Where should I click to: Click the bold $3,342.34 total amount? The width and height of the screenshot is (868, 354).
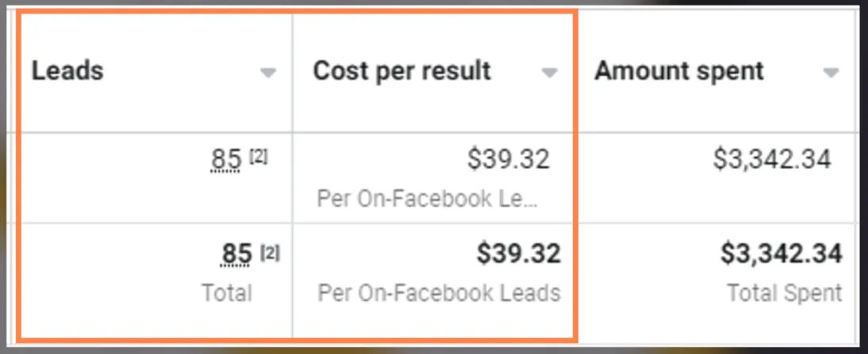(x=781, y=254)
